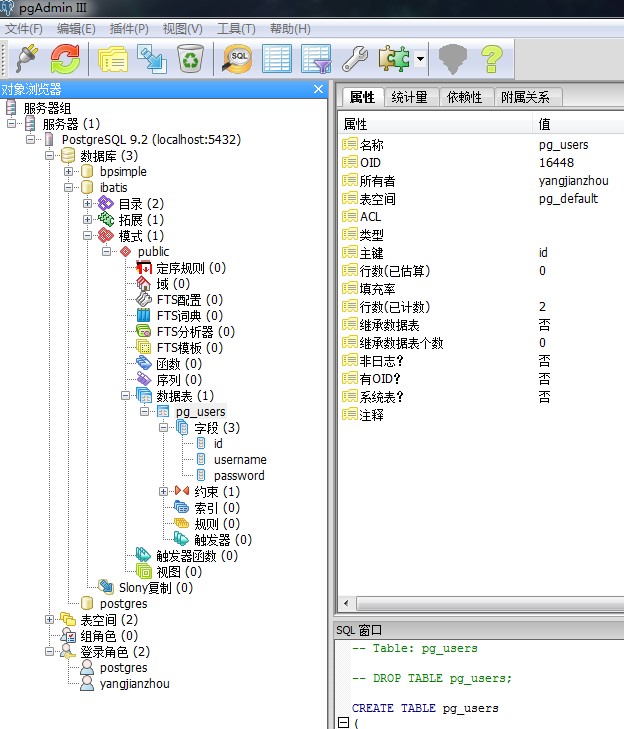624x729 pixels.
Task: Collapse the ibatis database
Action: coord(69,187)
